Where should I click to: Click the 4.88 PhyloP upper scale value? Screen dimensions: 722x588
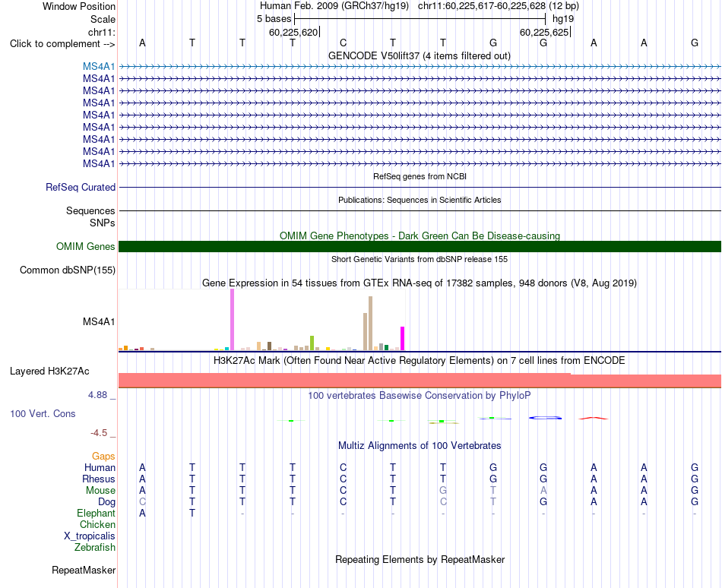coord(97,395)
